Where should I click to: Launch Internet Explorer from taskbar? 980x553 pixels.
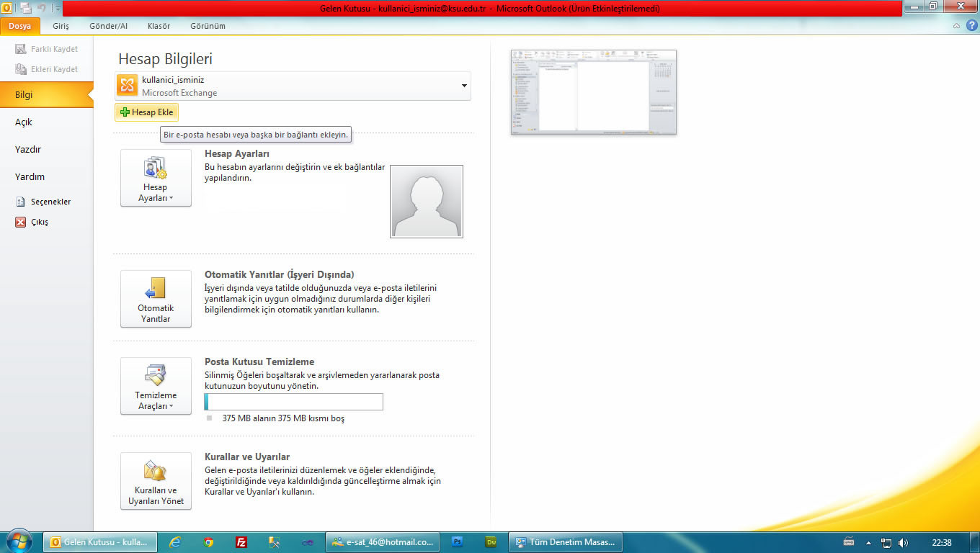coord(174,542)
